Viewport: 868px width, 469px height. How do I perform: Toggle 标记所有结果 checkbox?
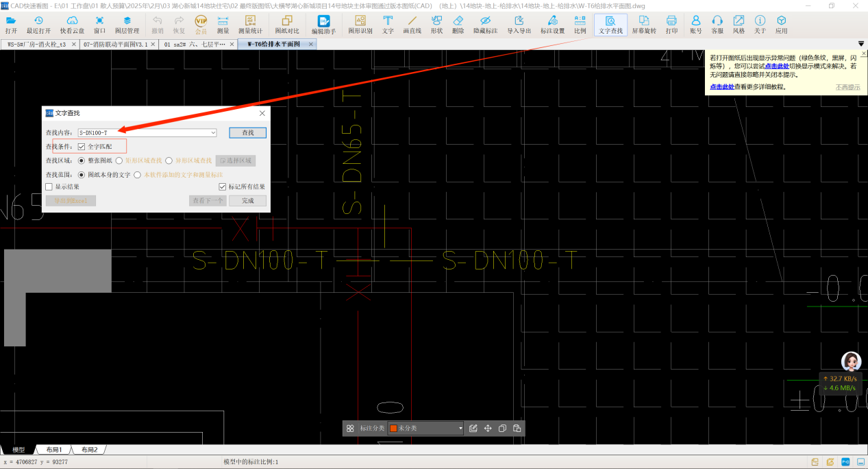point(223,187)
